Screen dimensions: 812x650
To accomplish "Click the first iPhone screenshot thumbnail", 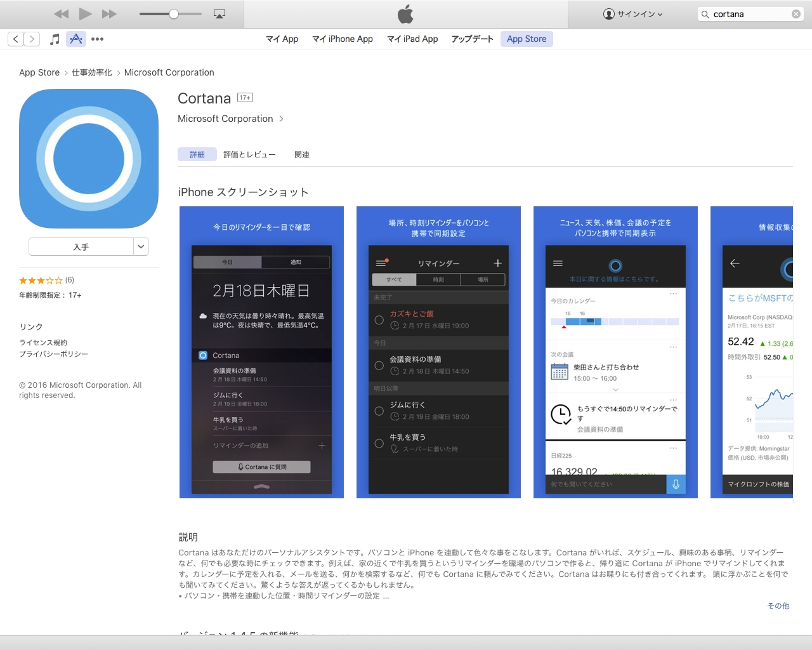I will [x=261, y=352].
